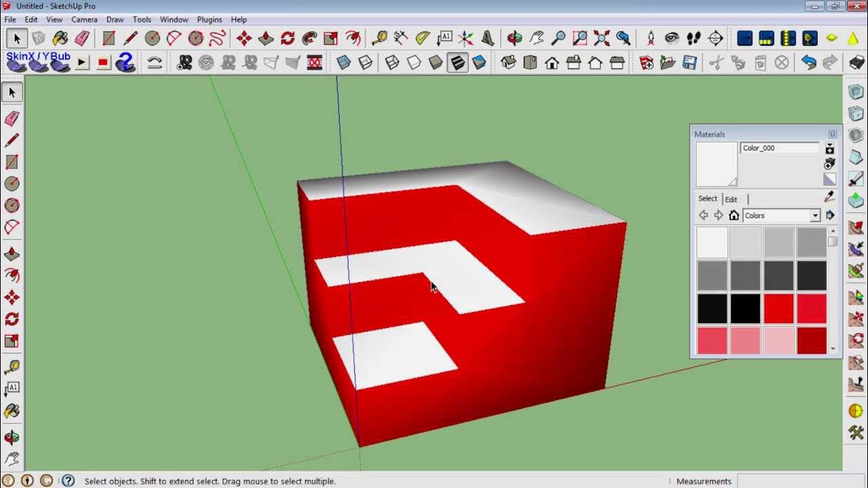Open the File menu
Viewport: 868px width, 488px height.
tap(10, 20)
